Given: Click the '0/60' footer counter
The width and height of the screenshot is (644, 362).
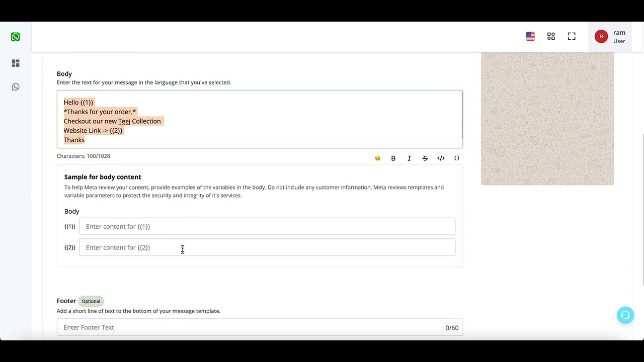Looking at the screenshot, I should 452,328.
